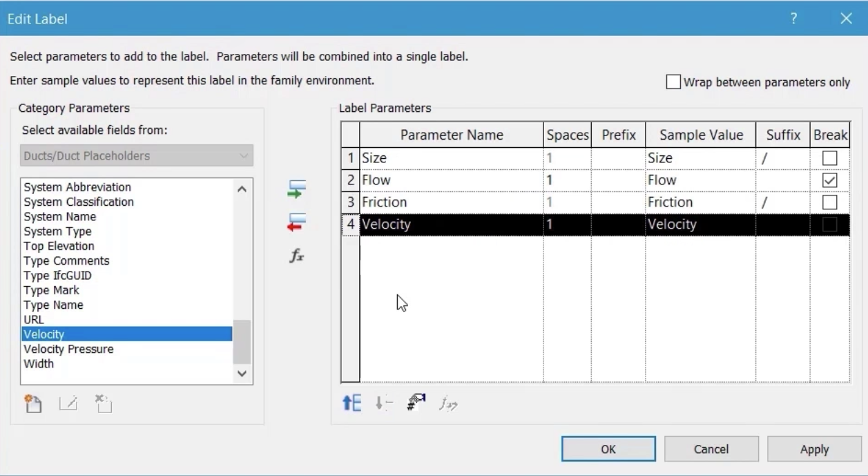Click scrollbar up arrow in parameter list
The height and width of the screenshot is (476, 868).
pos(241,189)
